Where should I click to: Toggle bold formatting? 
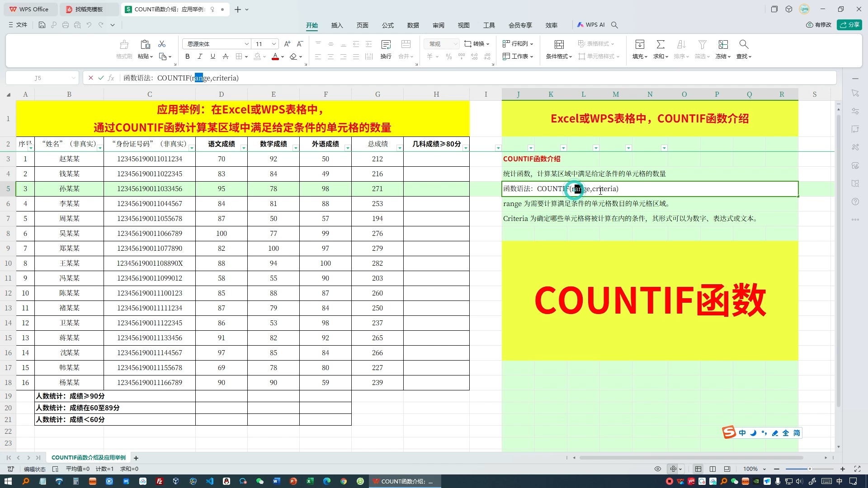[x=187, y=56]
